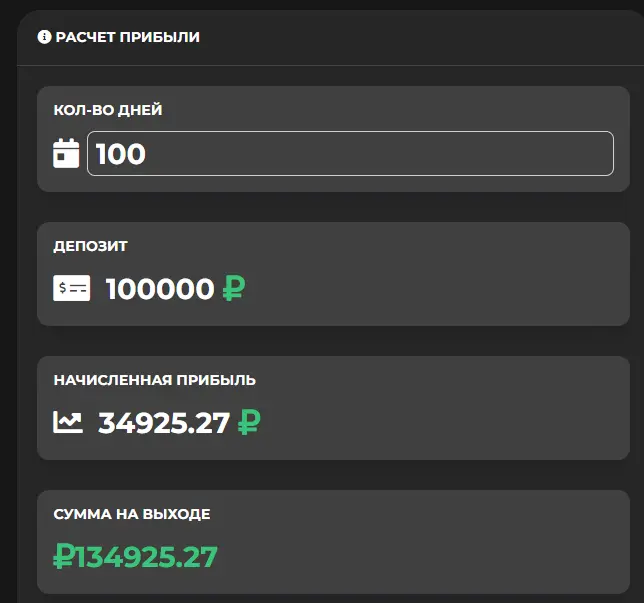The height and width of the screenshot is (603, 644).
Task: Click the НАЧИСЛЕННАЯ ПРИБЫЛЬ label
Action: point(155,380)
